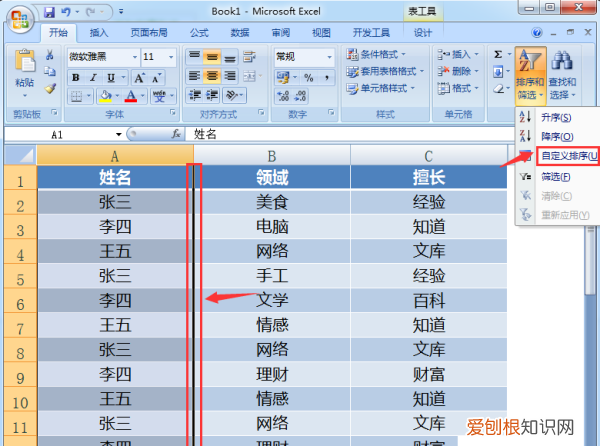The width and height of the screenshot is (600, 446).
Task: Choose 自定义排序 custom sort
Action: click(x=567, y=156)
